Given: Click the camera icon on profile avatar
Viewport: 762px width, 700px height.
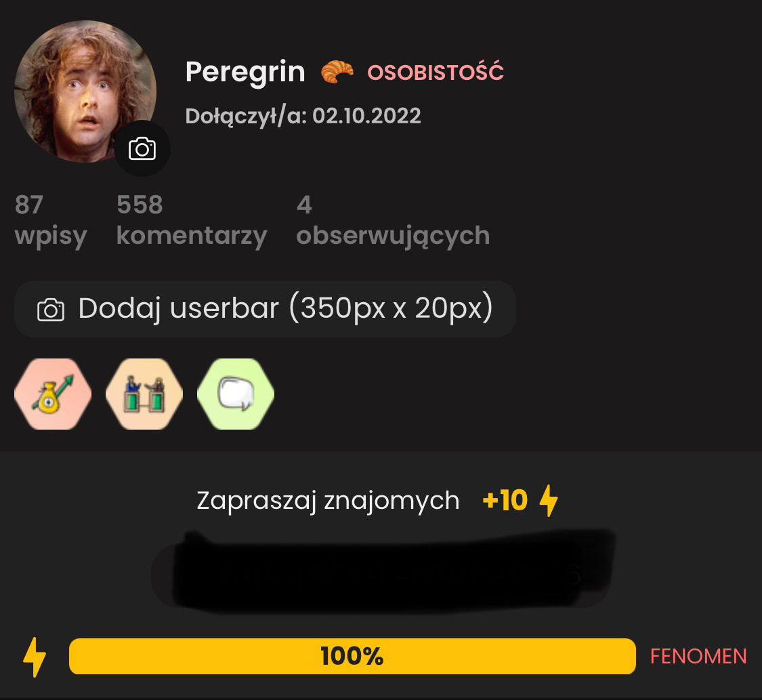Looking at the screenshot, I should [142, 148].
